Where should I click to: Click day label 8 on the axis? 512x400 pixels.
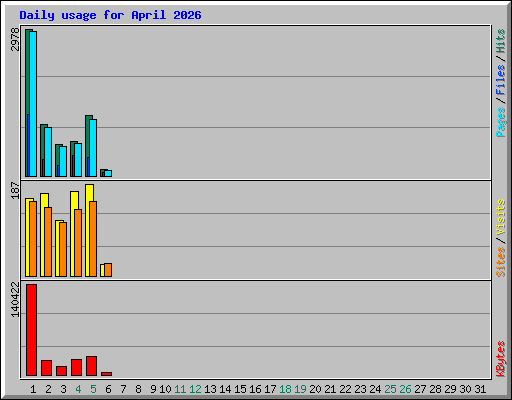(138, 389)
